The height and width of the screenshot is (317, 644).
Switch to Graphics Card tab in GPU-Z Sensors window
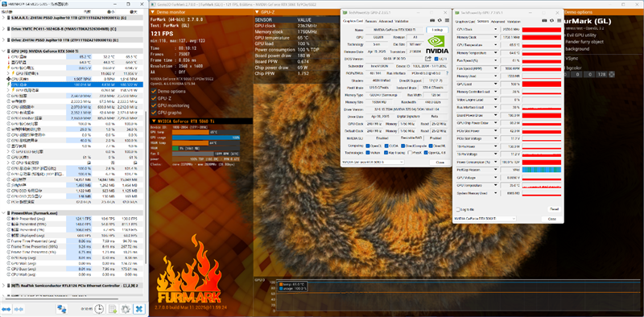pyautogui.click(x=465, y=22)
